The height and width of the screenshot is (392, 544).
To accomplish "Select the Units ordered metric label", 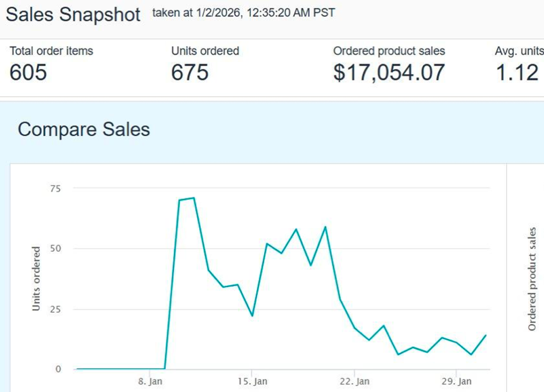I will click(205, 52).
